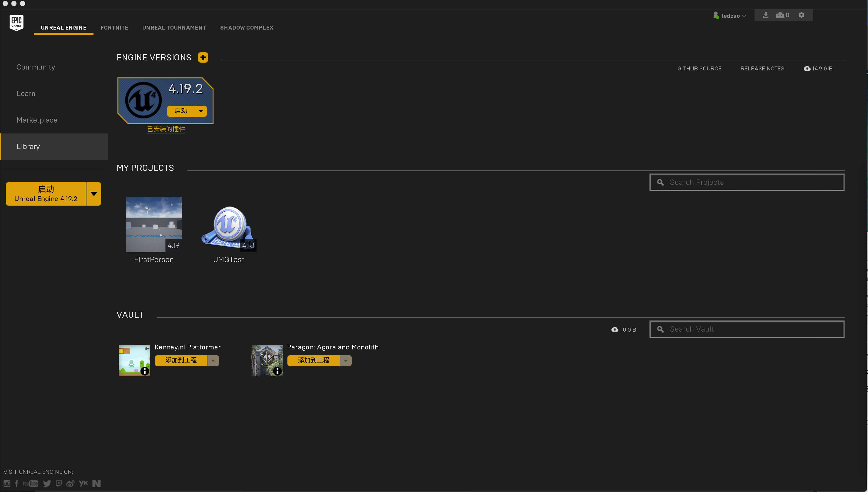Visit Unreal Engine on YouTube
Image resolution: width=868 pixels, height=492 pixels.
coord(30,484)
